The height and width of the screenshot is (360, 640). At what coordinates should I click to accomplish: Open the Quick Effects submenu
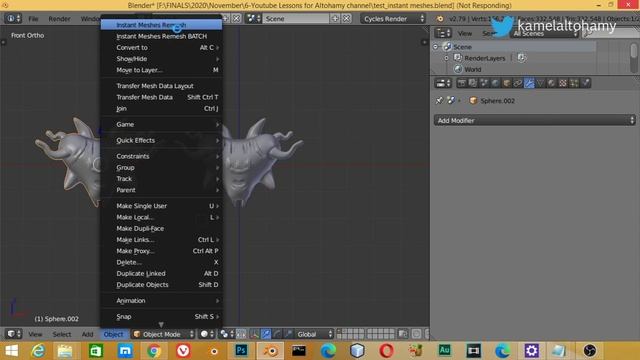[162, 140]
